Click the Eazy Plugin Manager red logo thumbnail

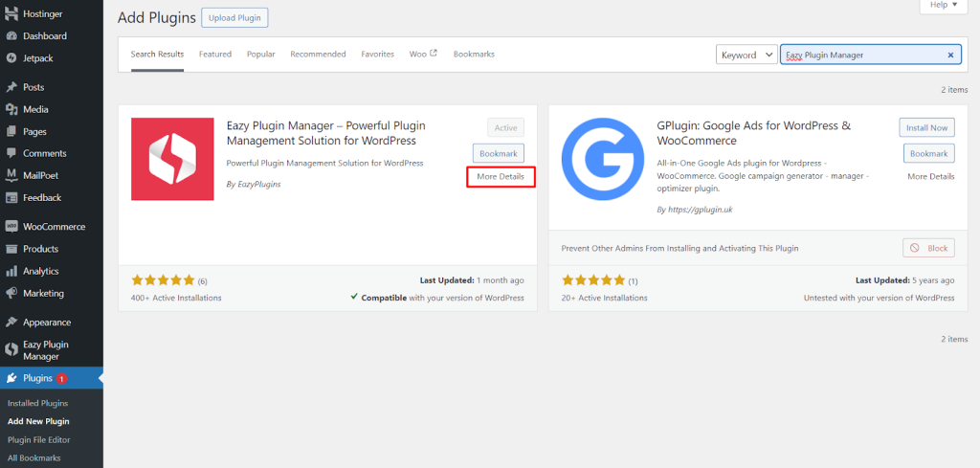point(172,159)
